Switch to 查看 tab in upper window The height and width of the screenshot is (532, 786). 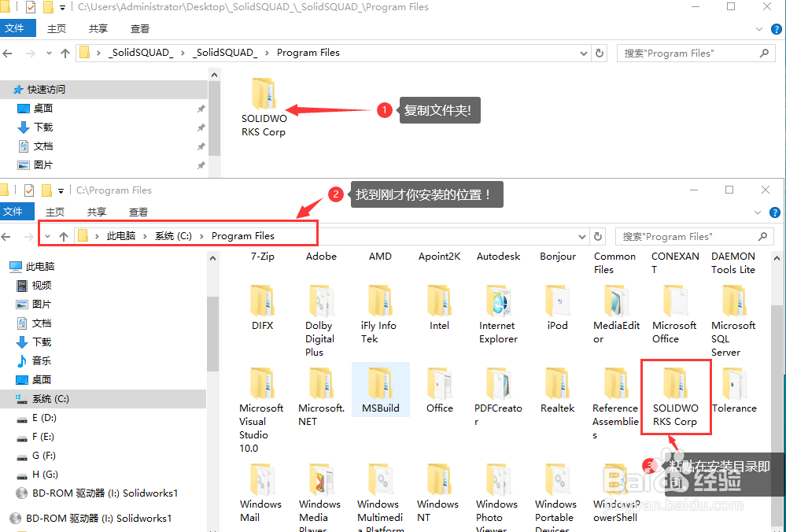click(140, 29)
